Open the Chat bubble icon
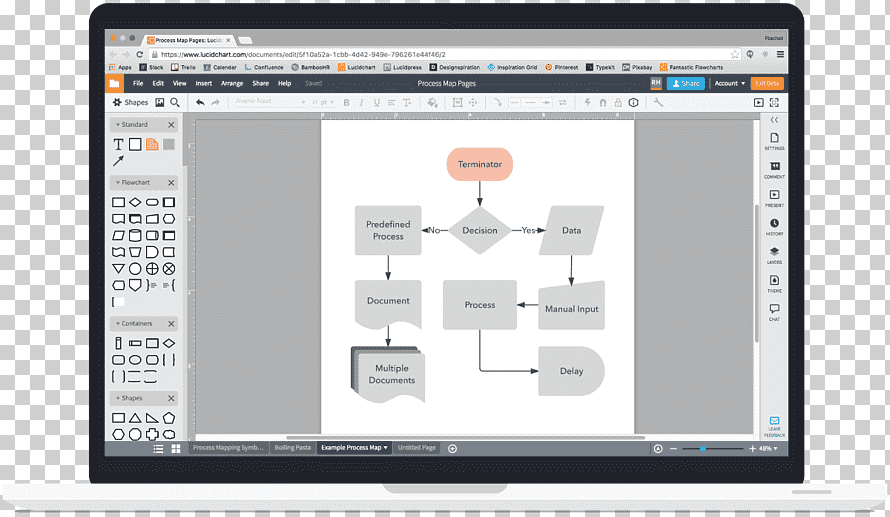The width and height of the screenshot is (890, 517). pyautogui.click(x=774, y=311)
